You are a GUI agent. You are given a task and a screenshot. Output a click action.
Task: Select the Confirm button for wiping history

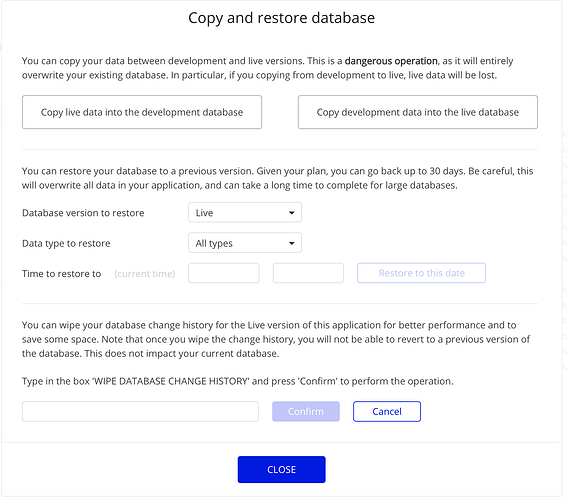[x=306, y=411]
